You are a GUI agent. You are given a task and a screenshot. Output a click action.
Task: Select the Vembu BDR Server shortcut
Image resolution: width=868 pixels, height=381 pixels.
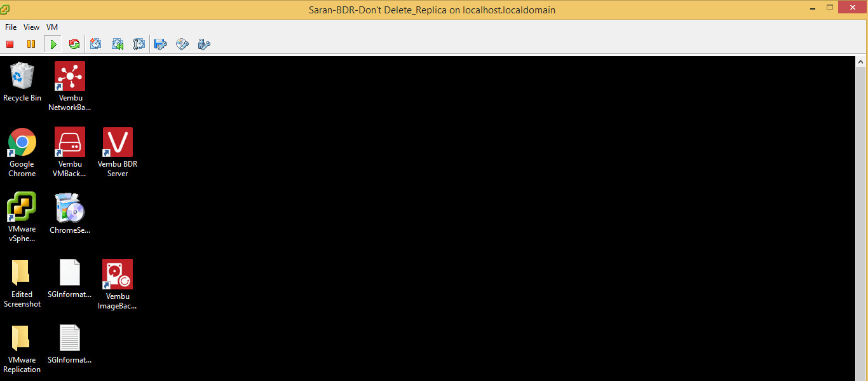(118, 153)
